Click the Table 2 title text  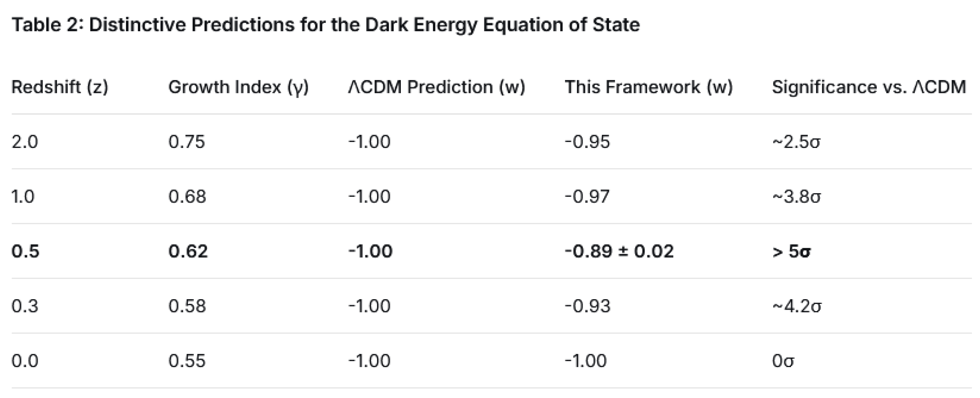click(326, 25)
